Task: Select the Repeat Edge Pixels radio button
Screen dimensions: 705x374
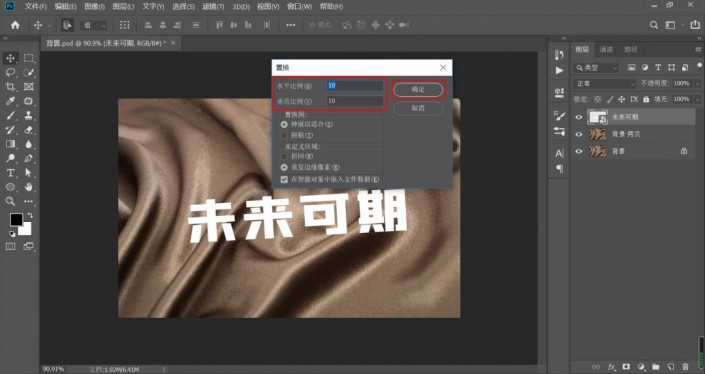Action: pos(284,167)
